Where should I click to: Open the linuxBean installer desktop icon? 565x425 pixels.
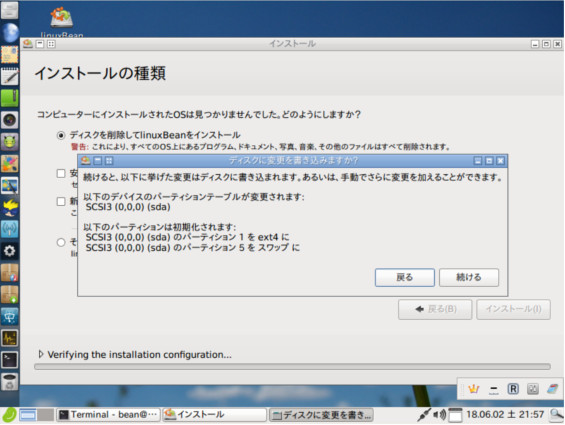coord(62,21)
